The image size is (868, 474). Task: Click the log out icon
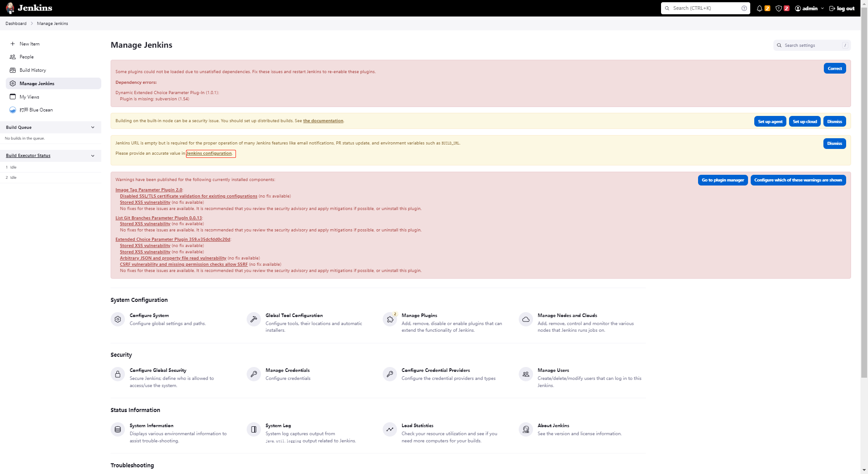(x=832, y=8)
